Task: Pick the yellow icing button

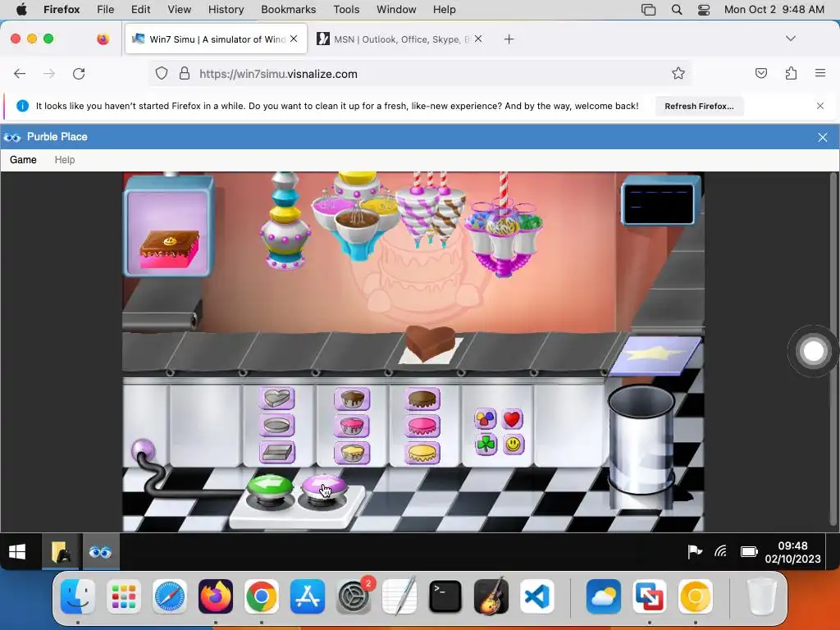Action: [422, 453]
